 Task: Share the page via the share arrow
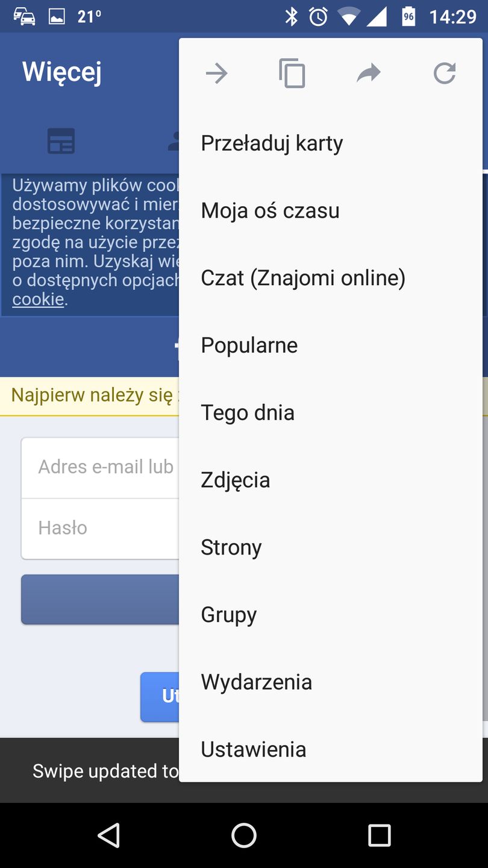[368, 73]
